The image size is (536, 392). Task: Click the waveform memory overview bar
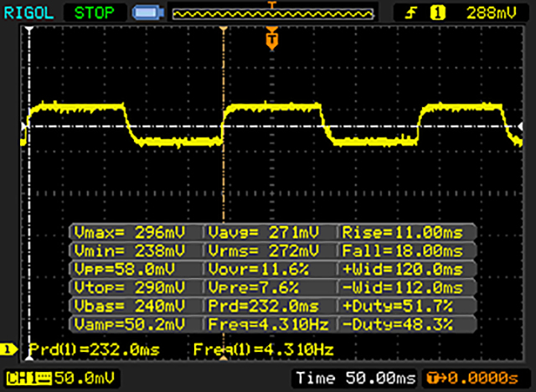[x=271, y=13]
